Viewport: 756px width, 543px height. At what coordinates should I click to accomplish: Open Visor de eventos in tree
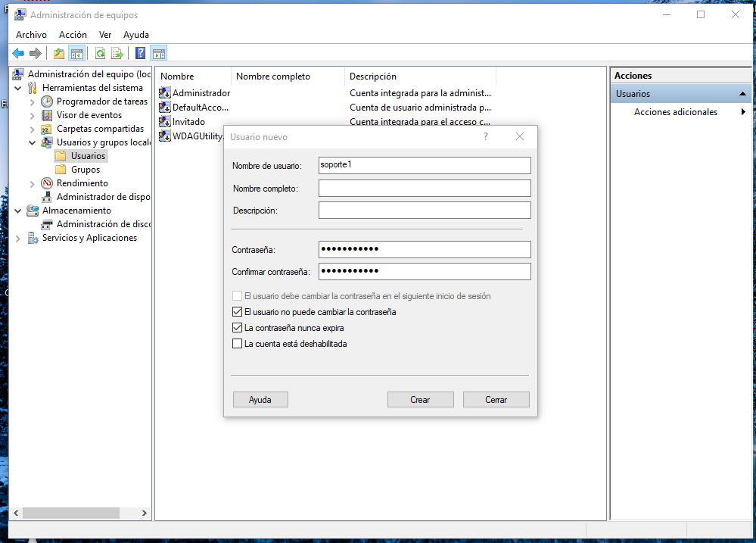coord(89,115)
